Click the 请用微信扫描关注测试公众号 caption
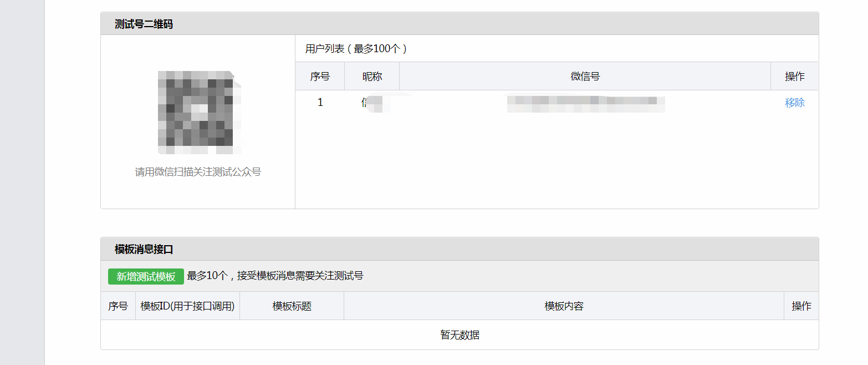The height and width of the screenshot is (365, 868). [x=198, y=172]
